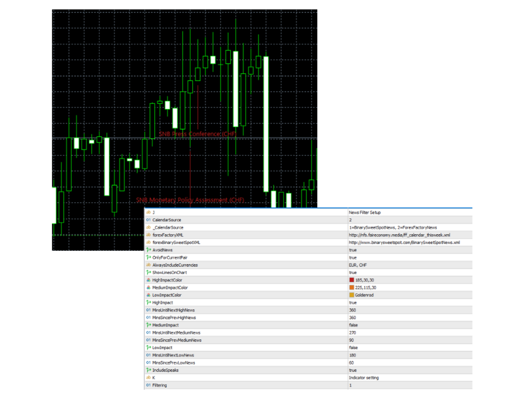Click the string icon beside AlwaysIncludeCurrencies
The width and height of the screenshot is (532, 399).
(148, 265)
